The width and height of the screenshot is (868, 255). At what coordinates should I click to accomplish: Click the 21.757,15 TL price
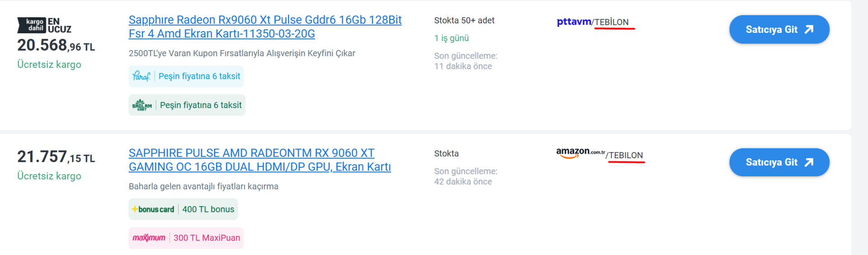coord(56,157)
